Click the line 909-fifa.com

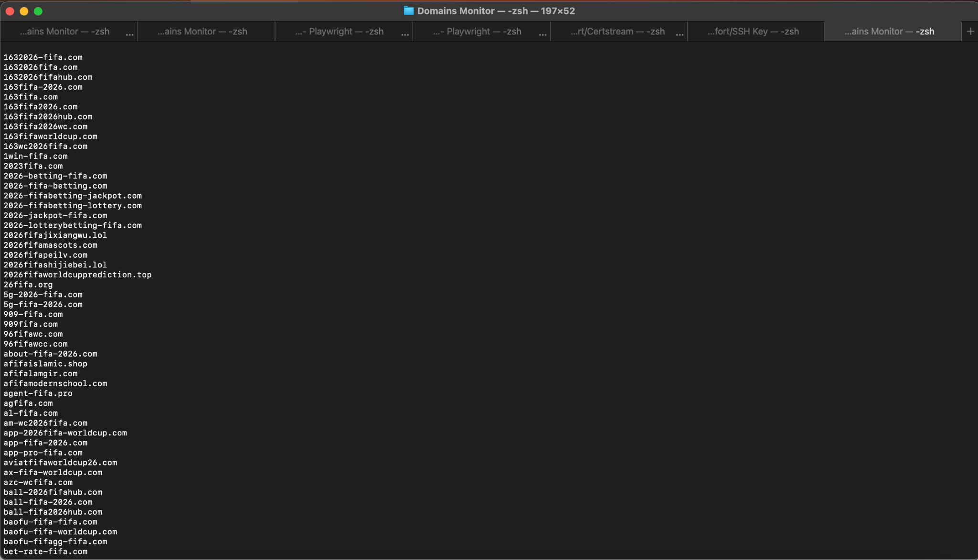[x=33, y=314]
